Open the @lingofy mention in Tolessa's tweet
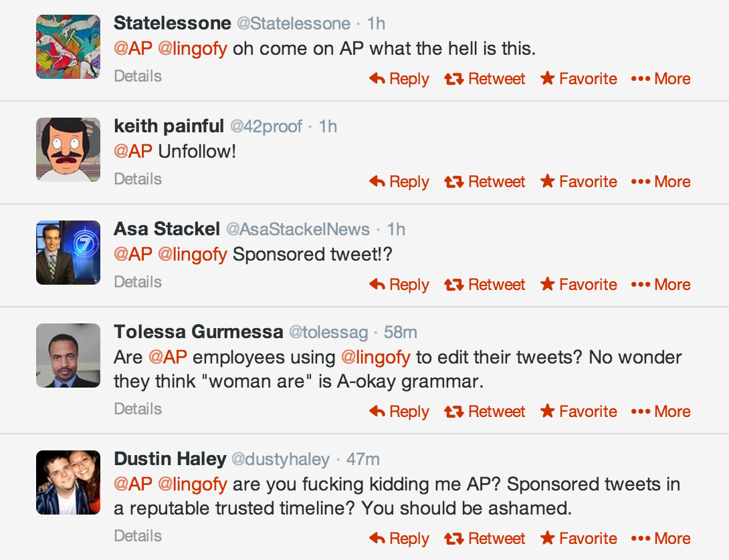Screen dimensions: 729x560 pyautogui.click(x=375, y=357)
